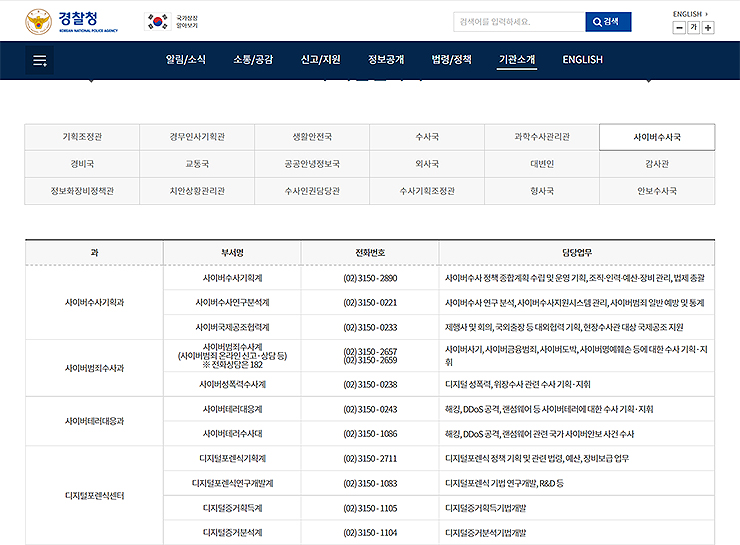Select the 감사관 department tab
This screenshot has width=740, height=545.
click(x=657, y=164)
